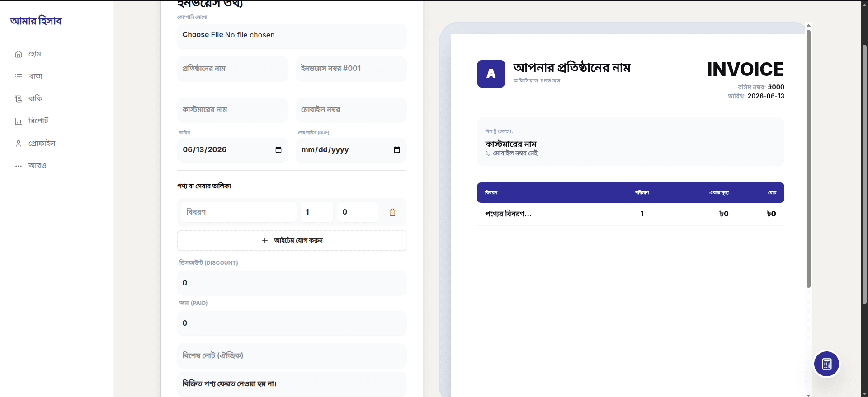
Task: Click the প্রোফাইল person icon
Action: pyautogui.click(x=19, y=143)
